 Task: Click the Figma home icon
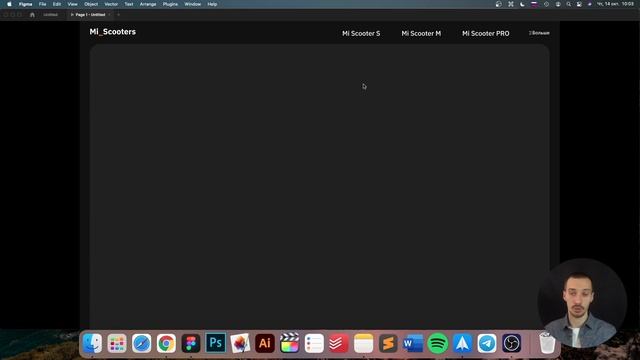click(32, 15)
